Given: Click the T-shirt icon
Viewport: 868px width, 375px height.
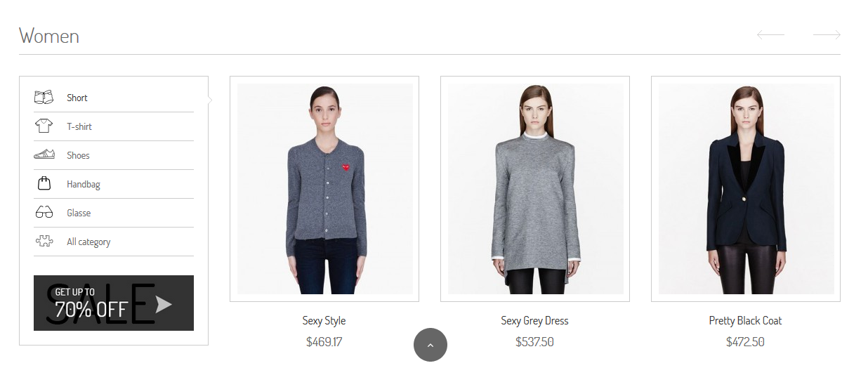Looking at the screenshot, I should 44,126.
